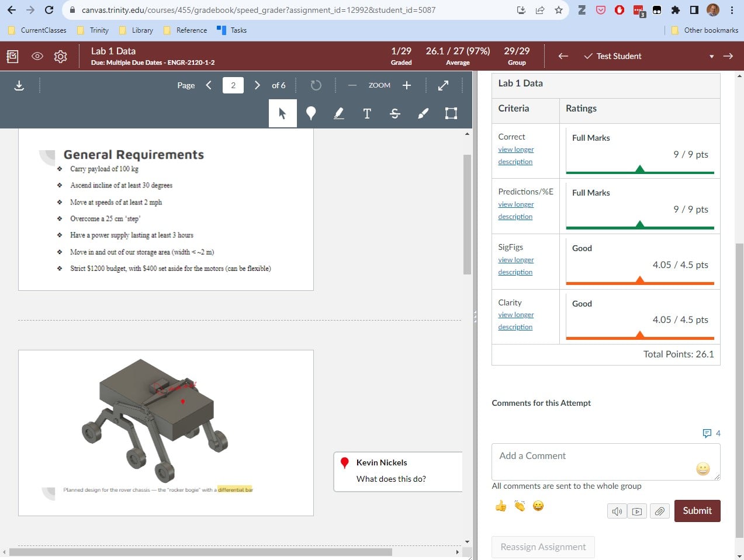Select the highlight annotation tool
Image resolution: width=744 pixels, height=560 pixels.
coord(339,113)
